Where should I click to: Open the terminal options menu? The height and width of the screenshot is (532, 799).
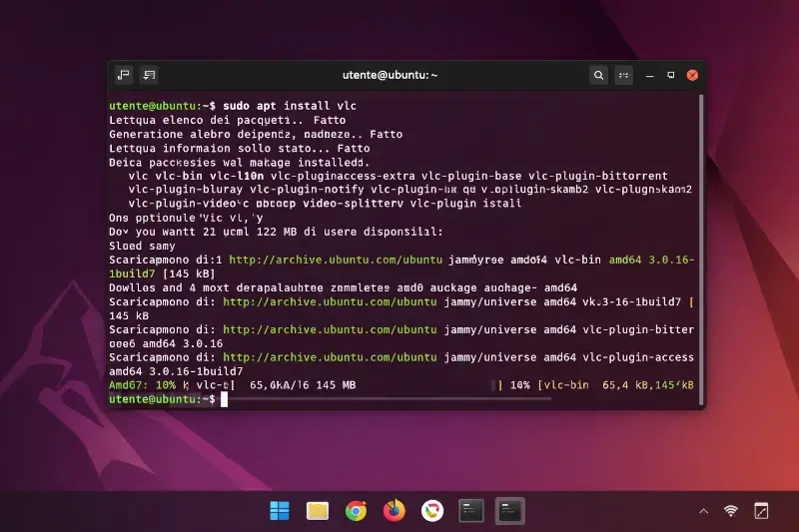[x=623, y=75]
